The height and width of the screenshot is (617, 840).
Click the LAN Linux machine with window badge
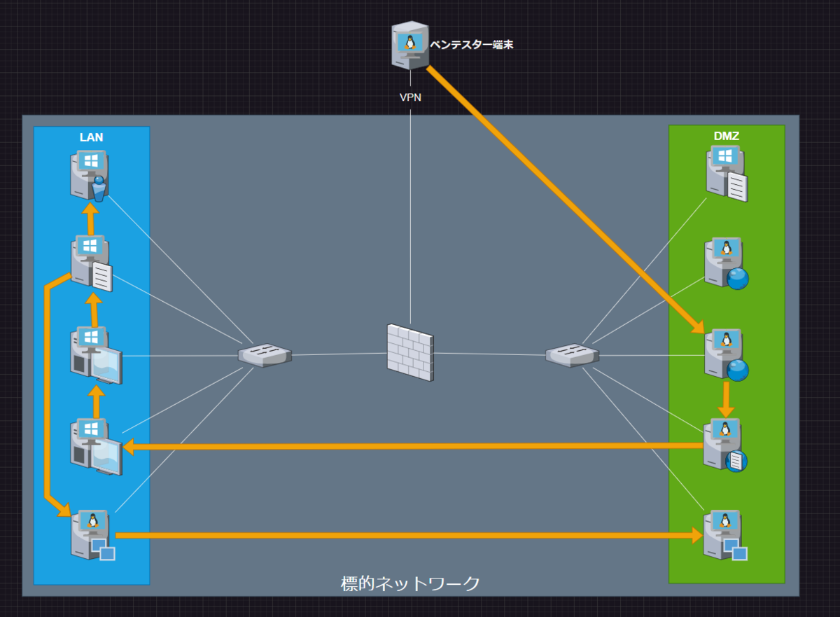93,536
